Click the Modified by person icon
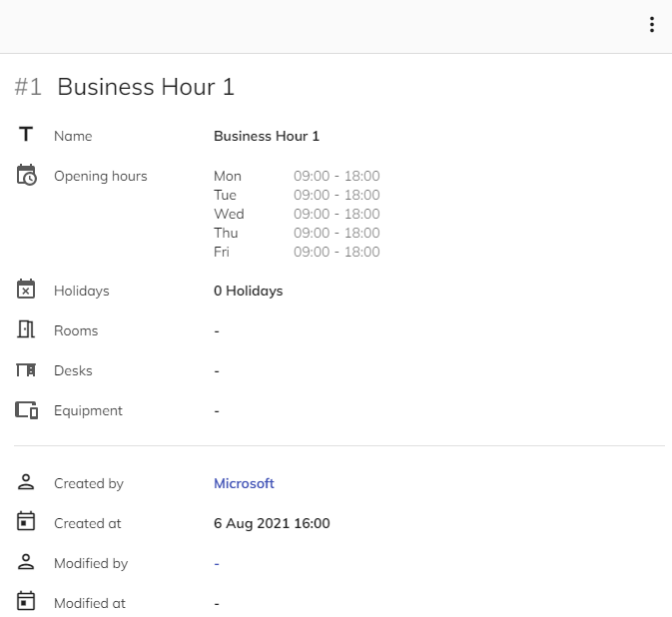Image resolution: width=672 pixels, height=617 pixels. click(x=27, y=563)
